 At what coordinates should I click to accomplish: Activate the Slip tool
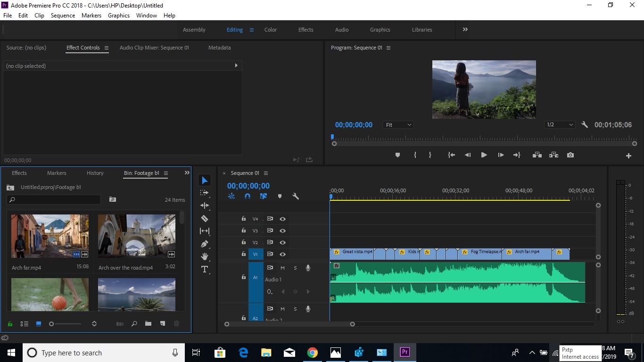pyautogui.click(x=205, y=231)
